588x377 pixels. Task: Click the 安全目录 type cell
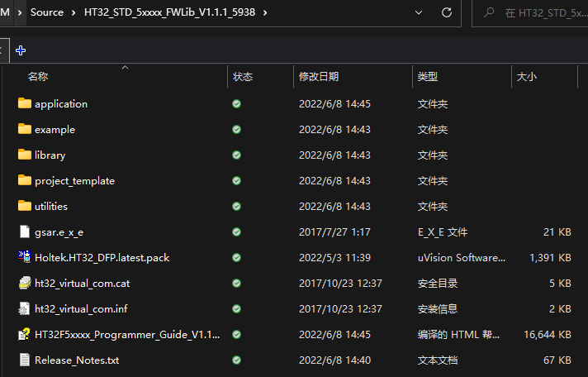tap(438, 284)
